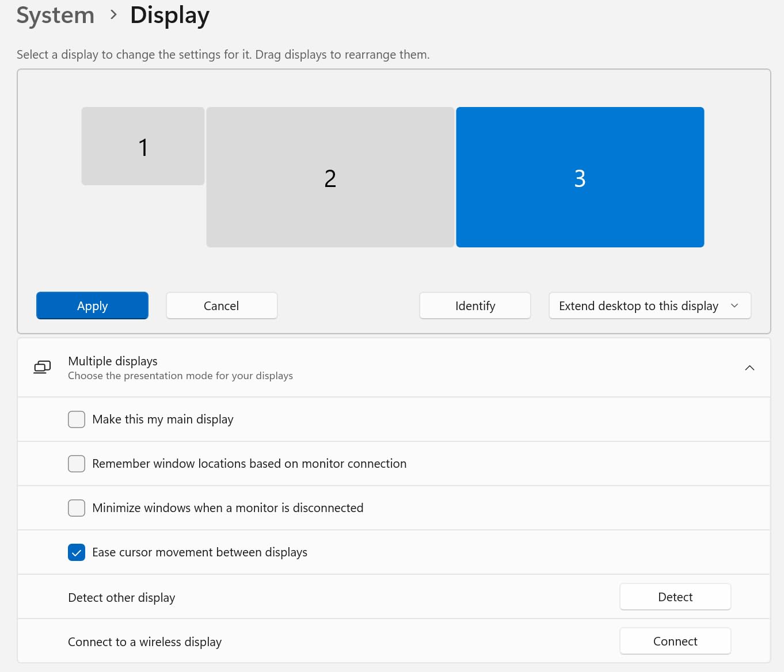This screenshot has height=672, width=784.
Task: Click the Multiple displays monitor icon
Action: coord(42,367)
